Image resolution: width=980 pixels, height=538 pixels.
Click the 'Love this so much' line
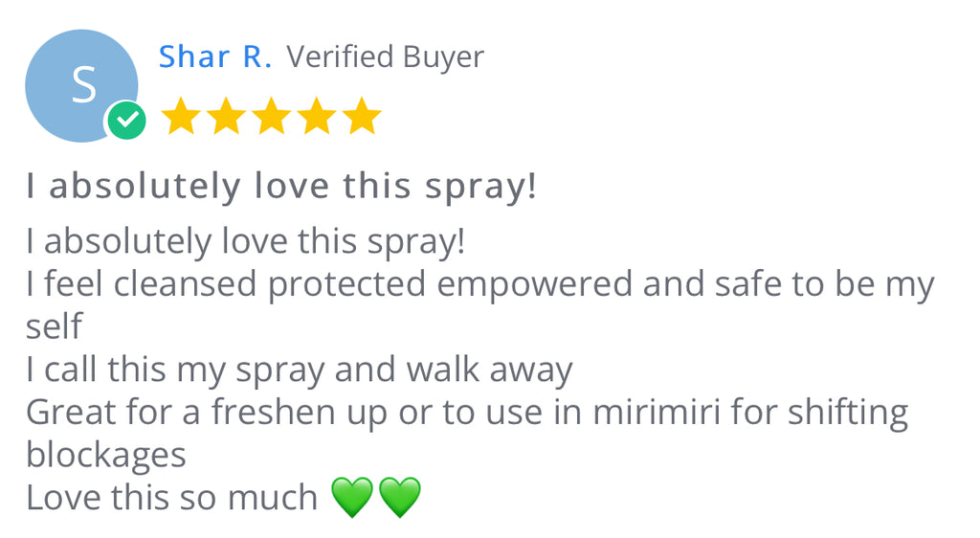click(172, 498)
